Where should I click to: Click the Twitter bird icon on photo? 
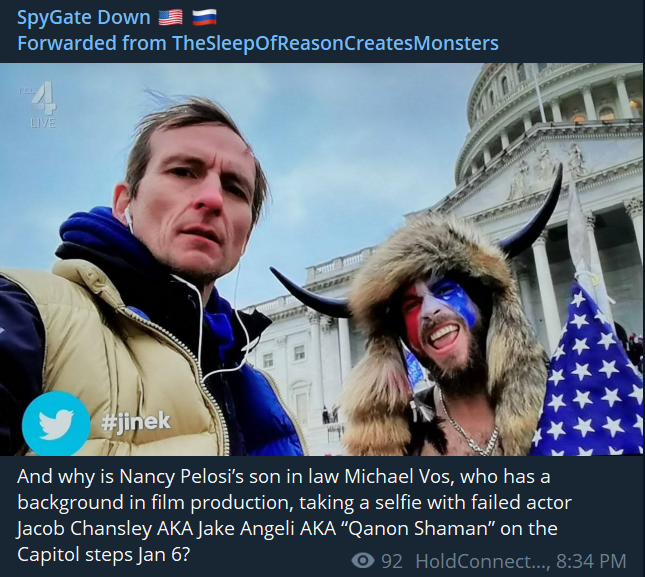(x=56, y=422)
